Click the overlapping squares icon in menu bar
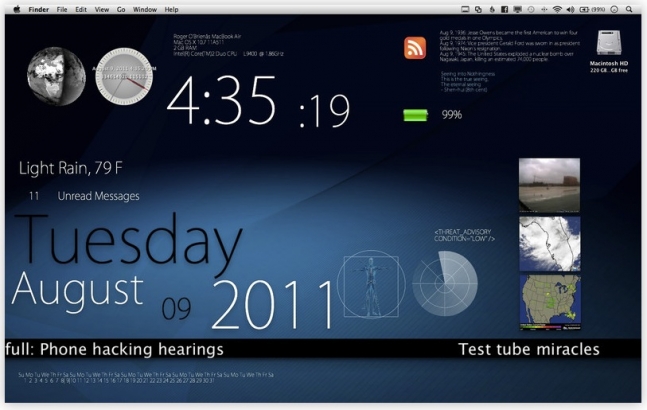The height and width of the screenshot is (410, 647). (478, 9)
